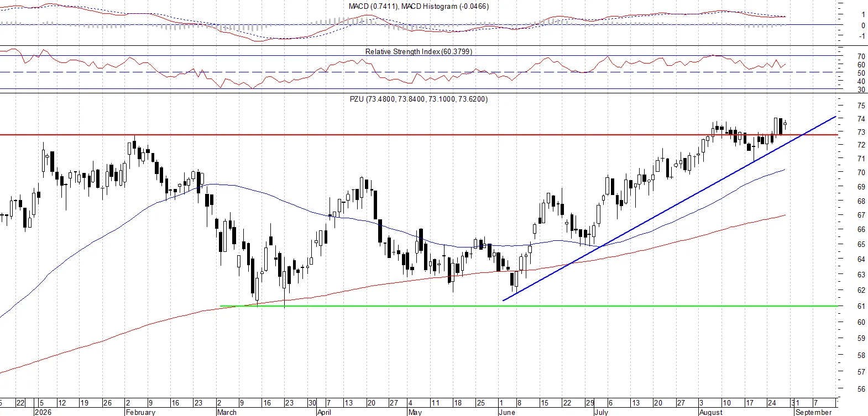Select the green horizontal support line
Image resolution: width=868 pixels, height=416 pixels.
click(529, 306)
